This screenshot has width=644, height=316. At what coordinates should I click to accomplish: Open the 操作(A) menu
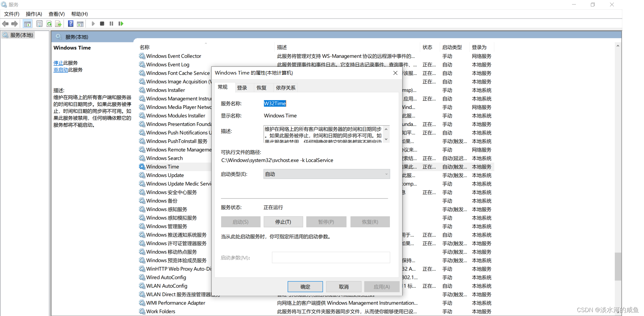34,14
